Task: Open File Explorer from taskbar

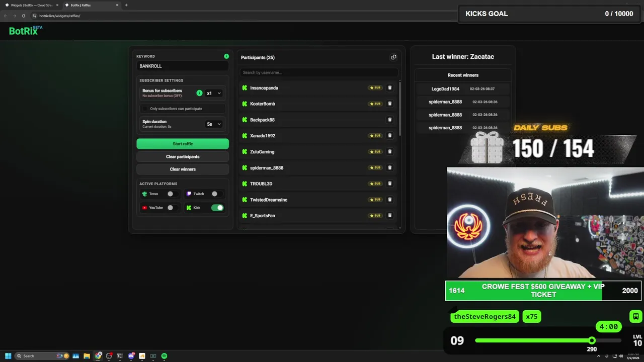Action: click(x=87, y=356)
